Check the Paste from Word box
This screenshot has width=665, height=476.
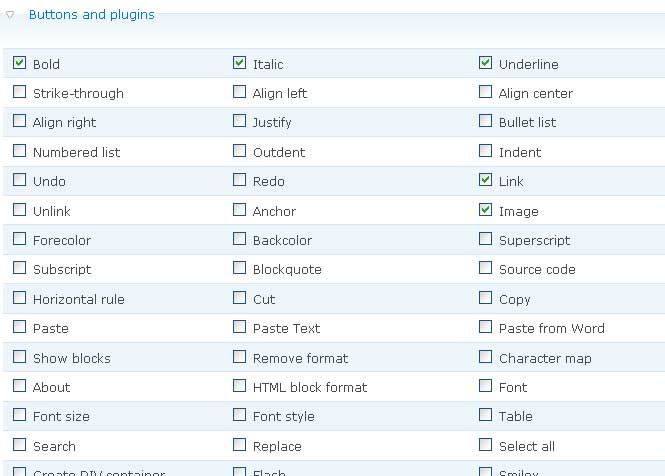coord(486,327)
